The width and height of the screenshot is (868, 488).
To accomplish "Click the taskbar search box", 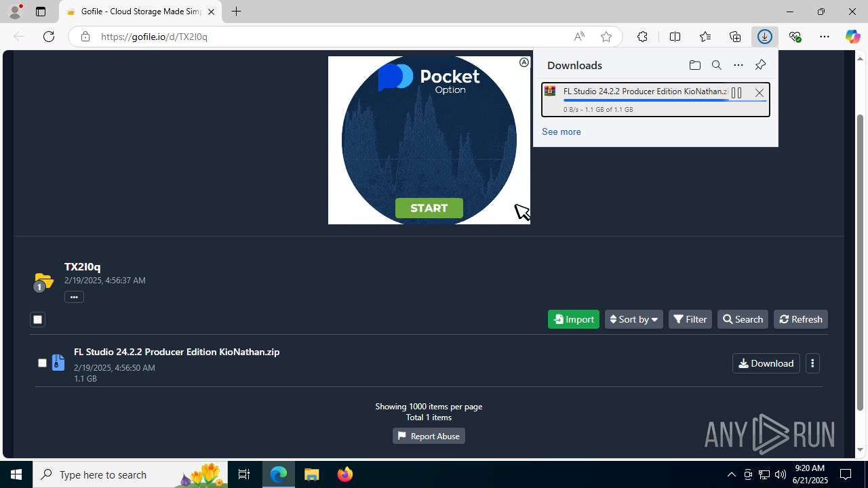I will coord(130,474).
